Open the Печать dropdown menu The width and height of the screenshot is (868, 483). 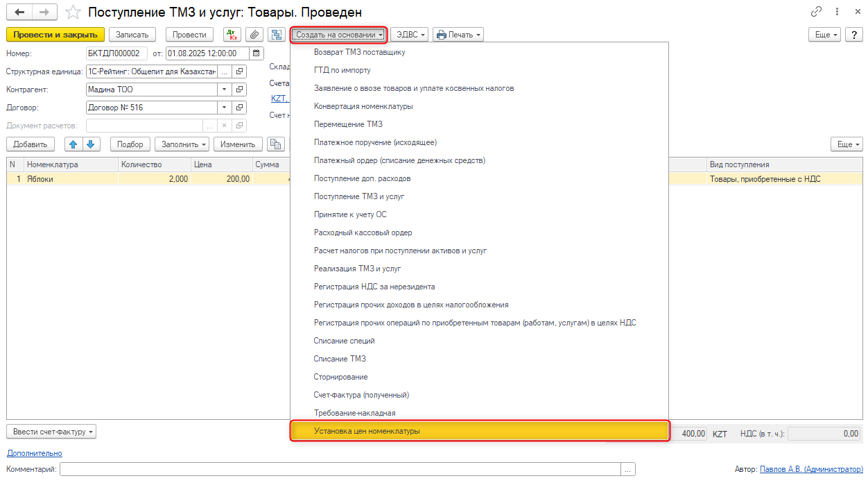click(458, 35)
